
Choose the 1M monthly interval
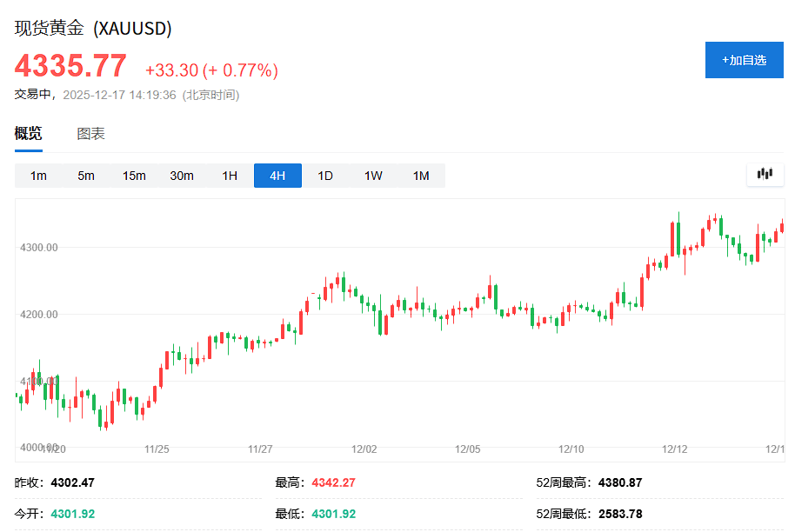[421, 176]
